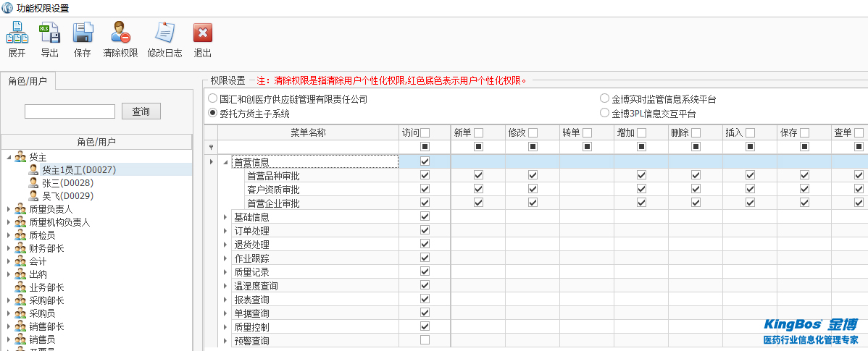Click the role search input field
The width and height of the screenshot is (868, 351).
[x=70, y=111]
